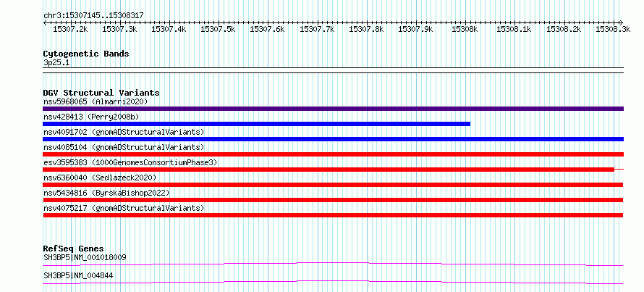Click the 15307.6k ruler position

(268, 29)
